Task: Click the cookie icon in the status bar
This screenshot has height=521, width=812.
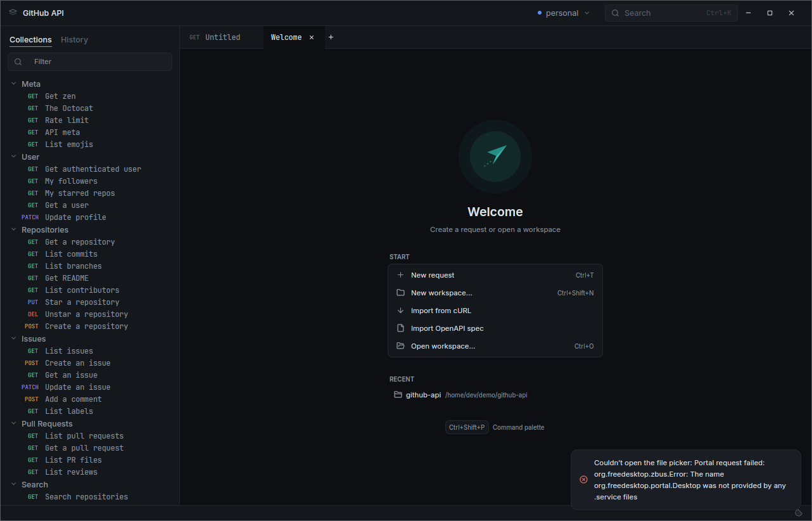Action: (x=799, y=513)
